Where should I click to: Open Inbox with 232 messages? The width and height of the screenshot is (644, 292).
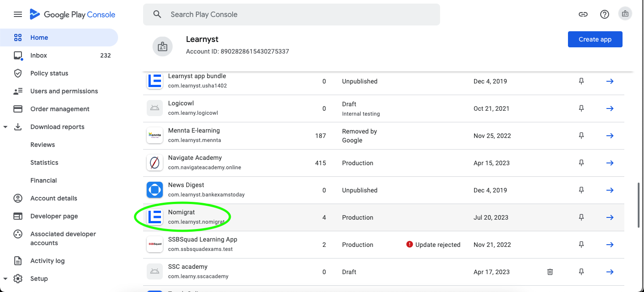[59, 55]
